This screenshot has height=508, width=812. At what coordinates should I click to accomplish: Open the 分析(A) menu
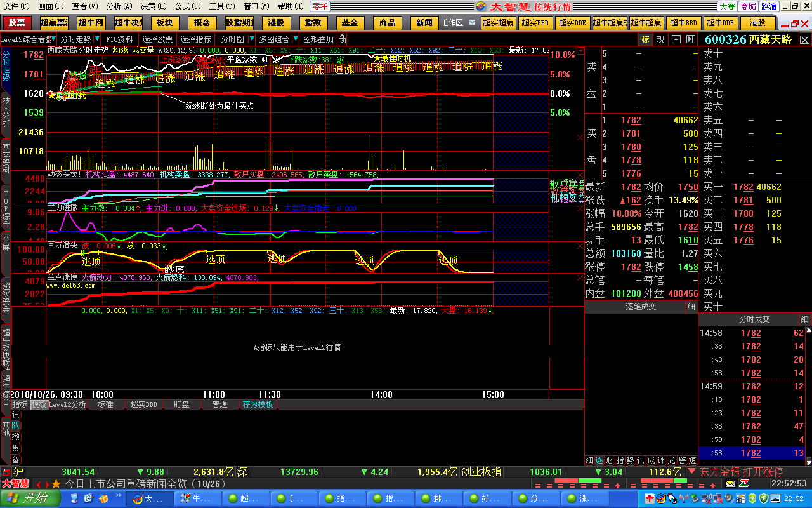pyautogui.click(x=119, y=6)
